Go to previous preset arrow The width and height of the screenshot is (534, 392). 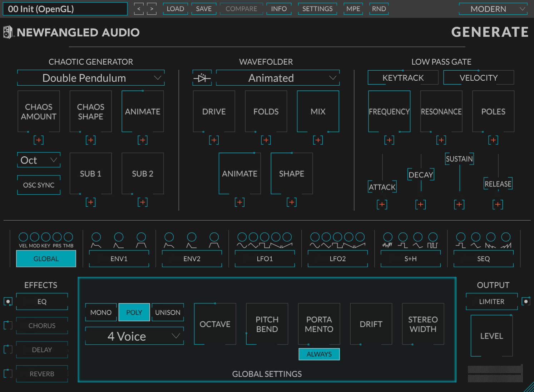click(x=139, y=9)
